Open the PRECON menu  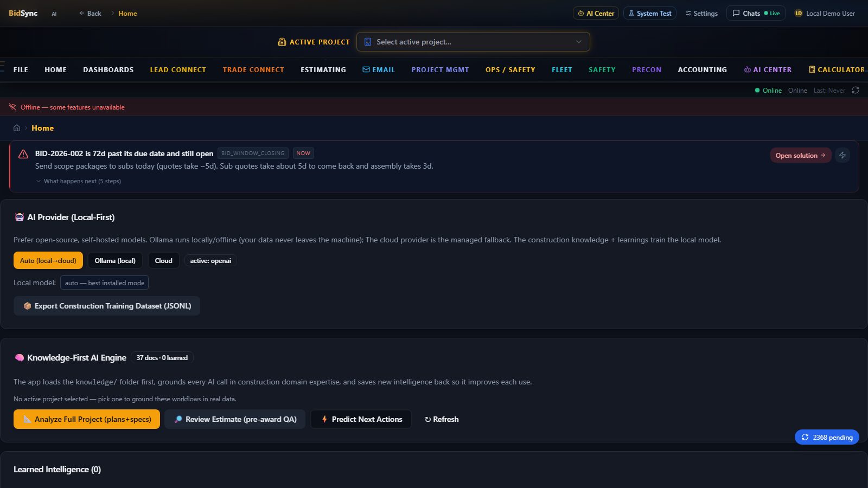pyautogui.click(x=647, y=69)
